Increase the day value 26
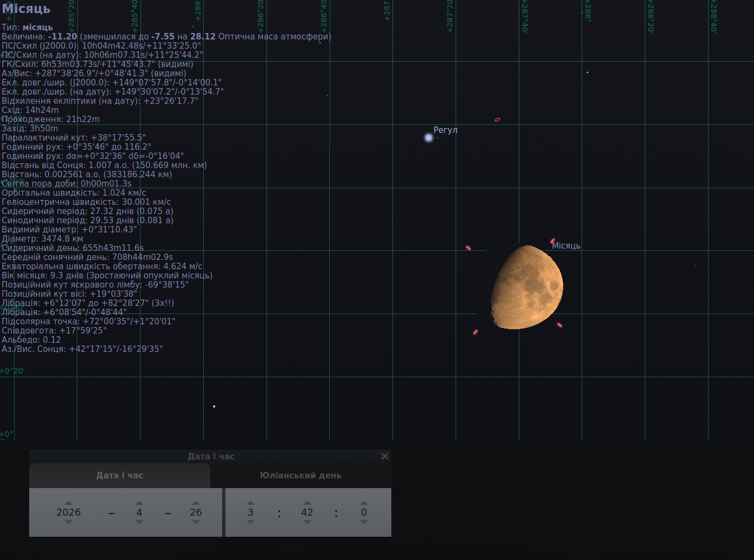754x560 pixels. (x=196, y=503)
